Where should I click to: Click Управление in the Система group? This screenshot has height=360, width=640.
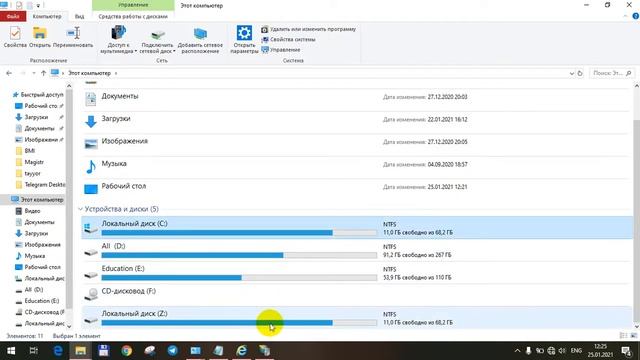(x=281, y=50)
